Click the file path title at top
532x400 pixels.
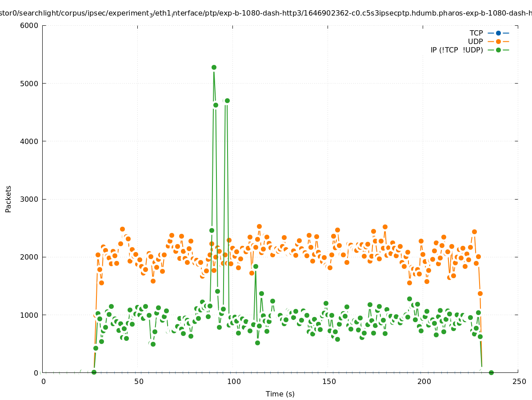click(266, 14)
